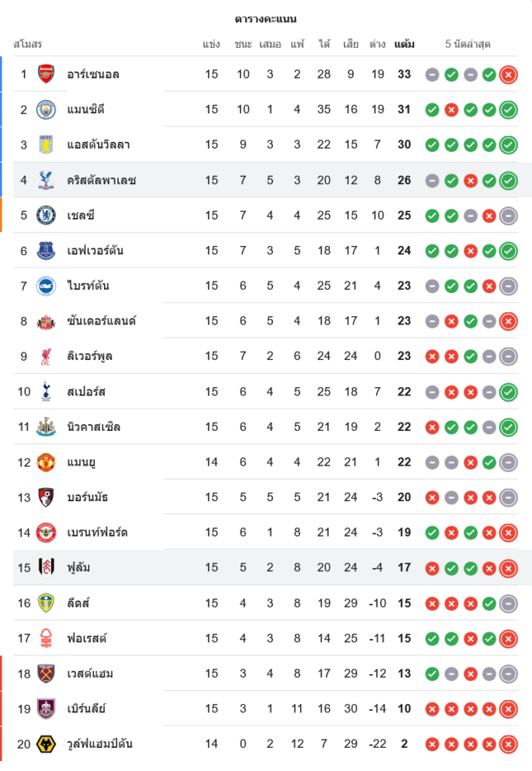
Task: Click the ตารางคะแนน table title
Action: pyautogui.click(x=266, y=19)
